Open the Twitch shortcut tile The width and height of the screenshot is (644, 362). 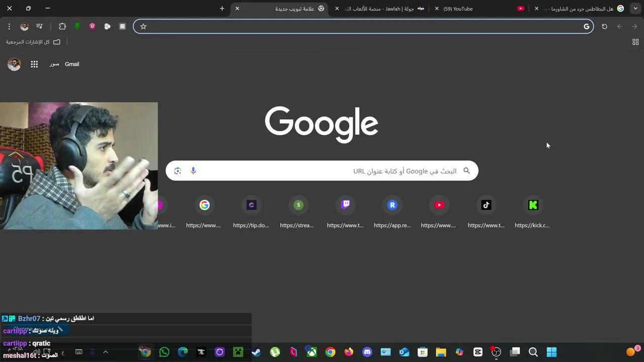coord(345,213)
